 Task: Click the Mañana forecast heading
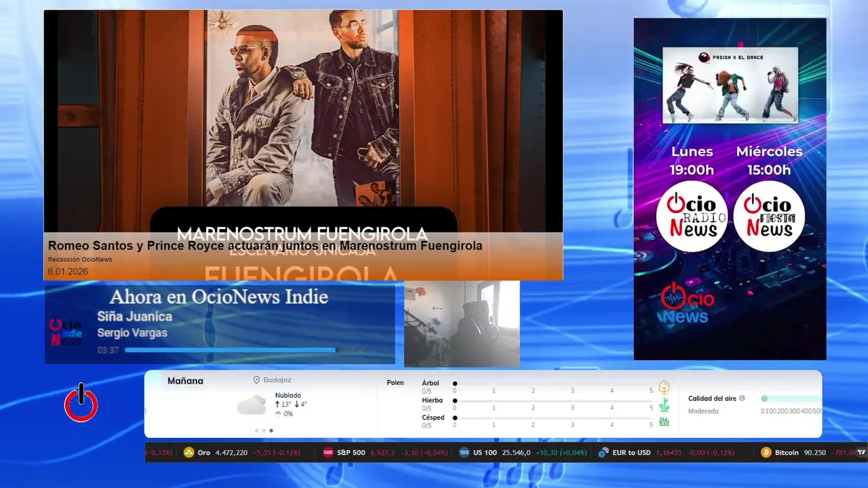click(185, 381)
